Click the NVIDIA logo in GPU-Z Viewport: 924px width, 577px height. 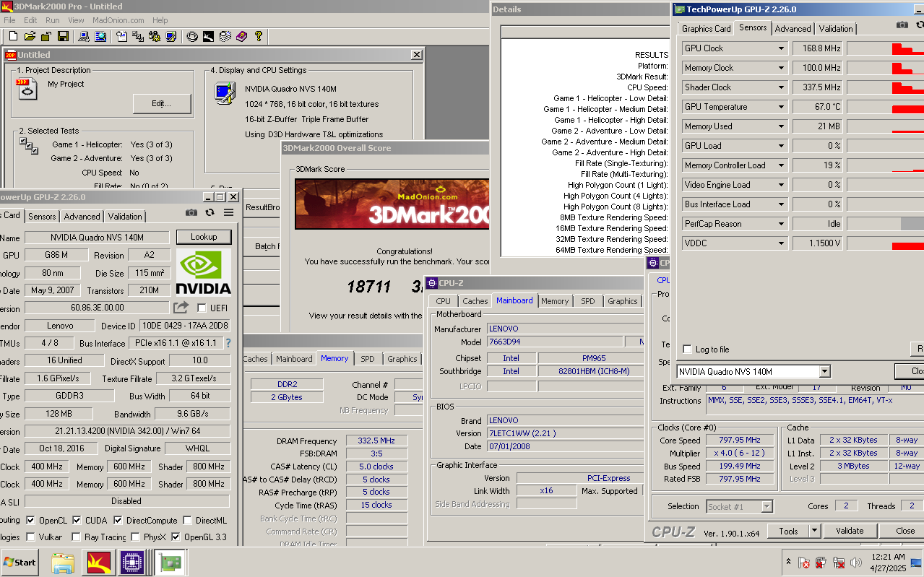204,273
